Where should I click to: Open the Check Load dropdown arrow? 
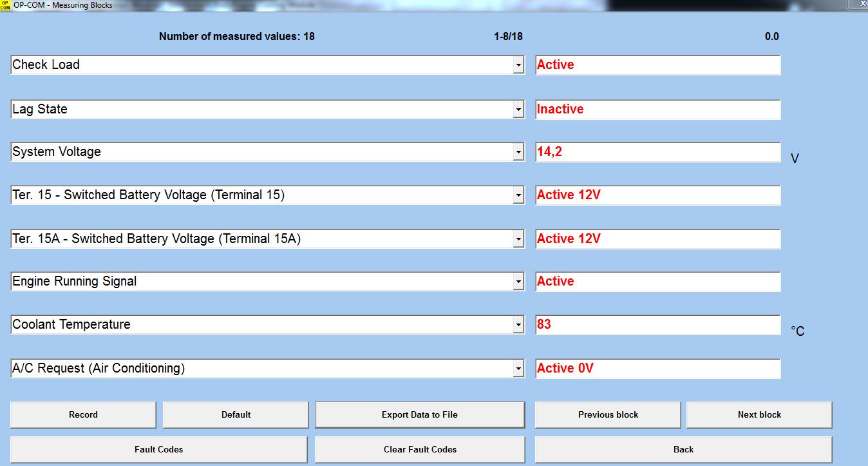518,65
